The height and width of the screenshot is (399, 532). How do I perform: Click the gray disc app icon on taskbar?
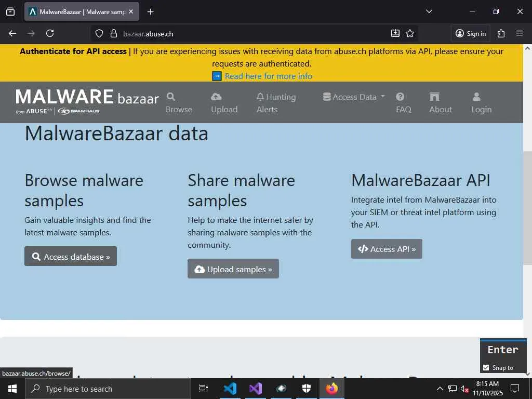[x=281, y=389]
